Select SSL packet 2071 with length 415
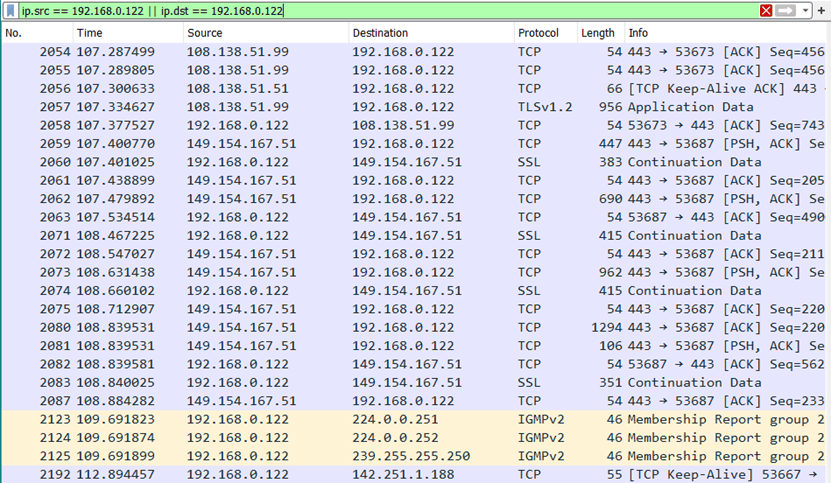This screenshot has height=483, width=831. coord(416,236)
